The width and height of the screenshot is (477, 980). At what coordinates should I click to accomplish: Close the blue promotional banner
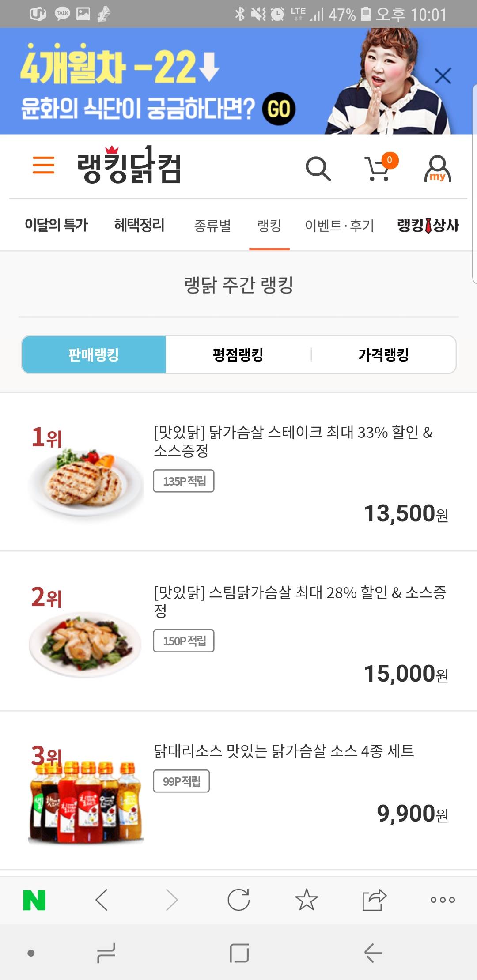pyautogui.click(x=443, y=76)
